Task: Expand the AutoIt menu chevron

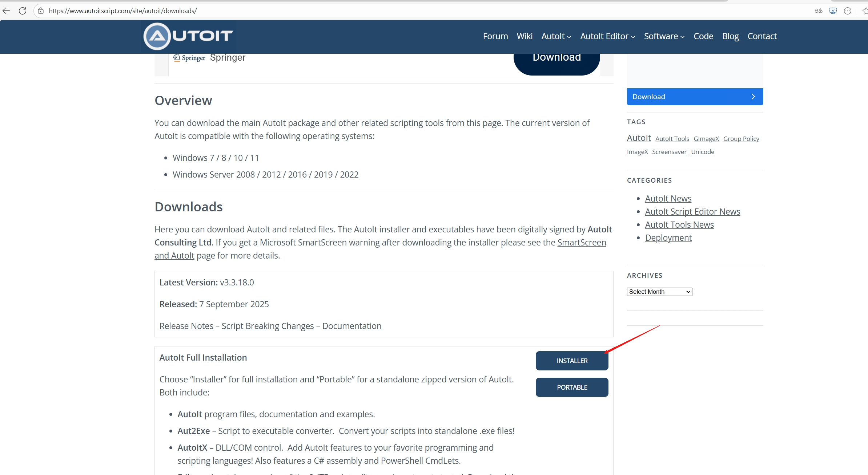Action: point(568,37)
